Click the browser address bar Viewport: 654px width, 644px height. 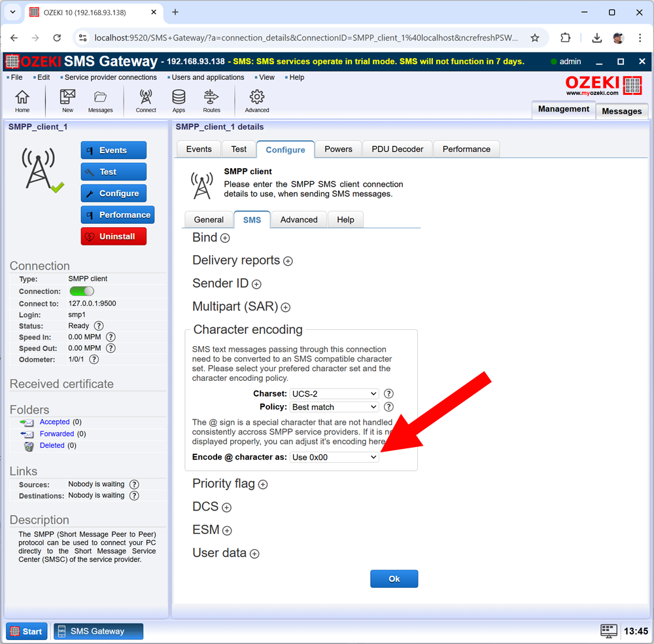(x=306, y=38)
